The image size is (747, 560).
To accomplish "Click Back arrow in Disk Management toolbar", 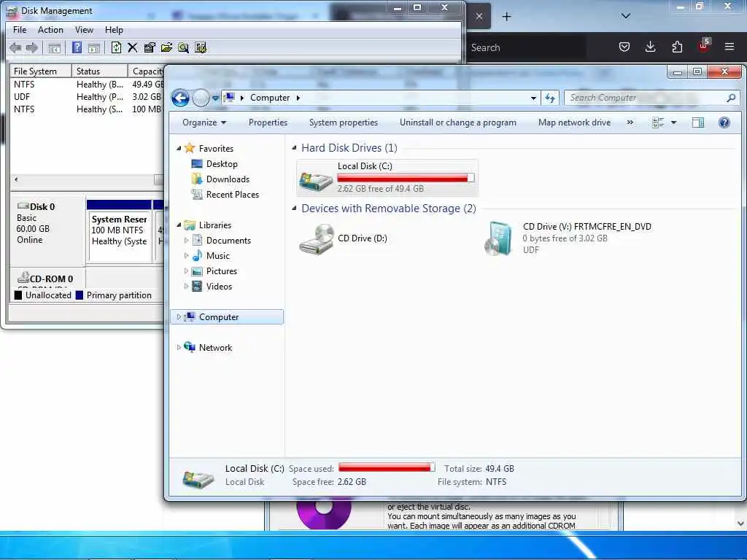I will (x=15, y=47).
